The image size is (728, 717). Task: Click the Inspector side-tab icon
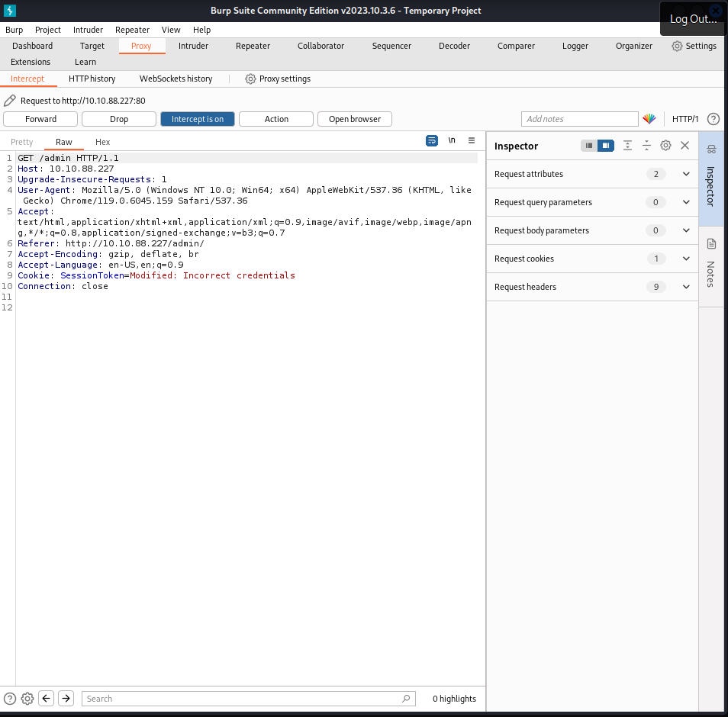pos(711,150)
